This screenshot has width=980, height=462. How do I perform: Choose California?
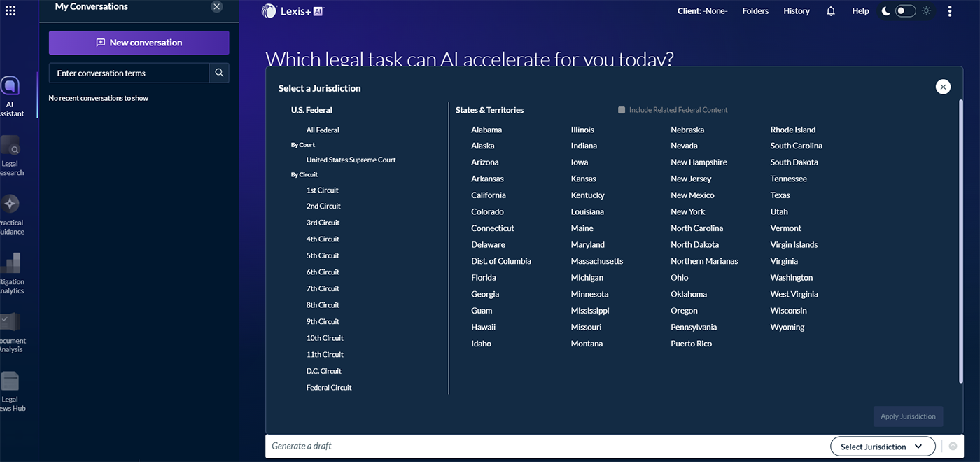pos(489,195)
